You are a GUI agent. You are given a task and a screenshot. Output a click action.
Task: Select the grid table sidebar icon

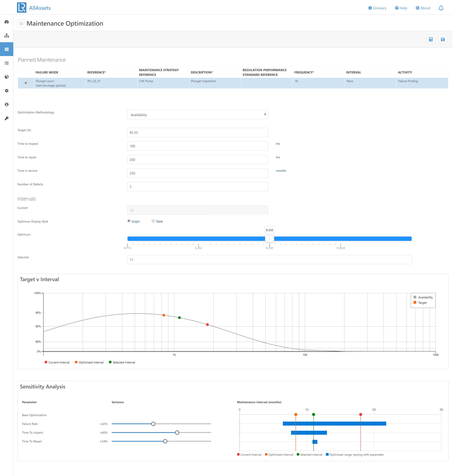(7, 49)
